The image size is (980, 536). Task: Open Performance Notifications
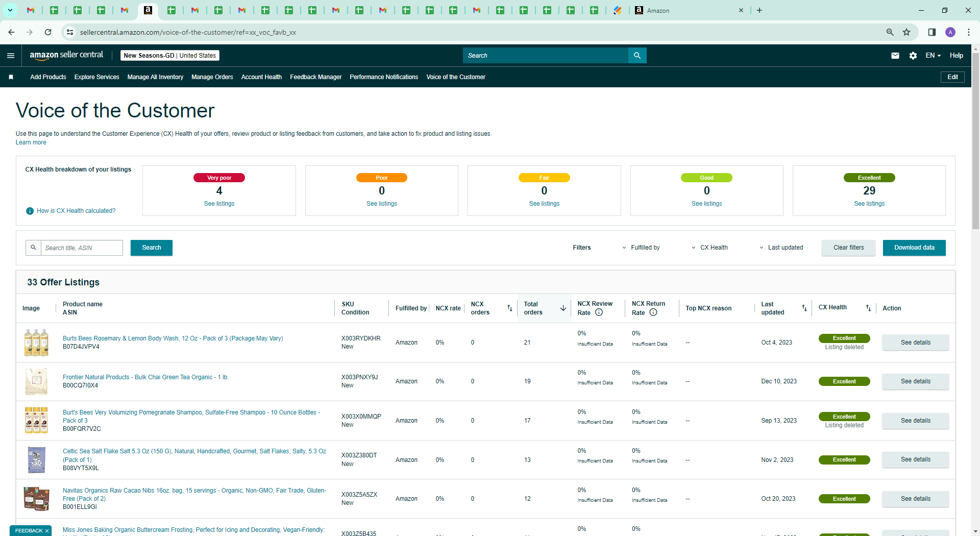click(384, 77)
